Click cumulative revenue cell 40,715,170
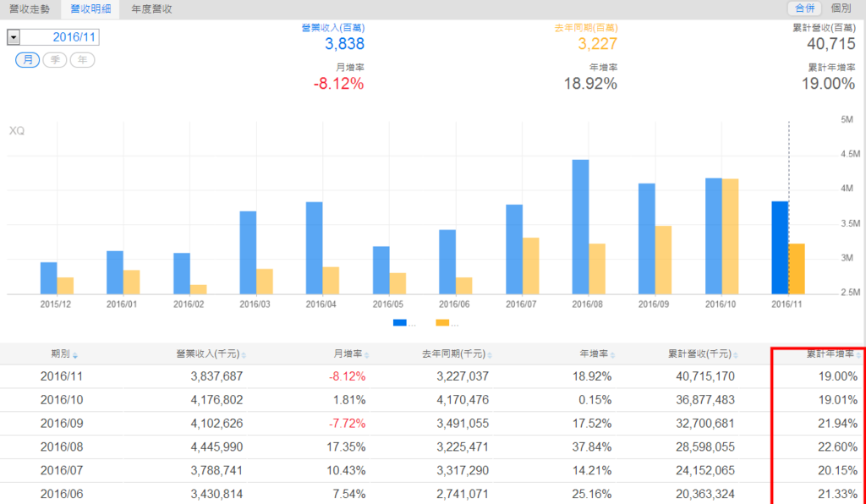866x504 pixels. pos(705,376)
